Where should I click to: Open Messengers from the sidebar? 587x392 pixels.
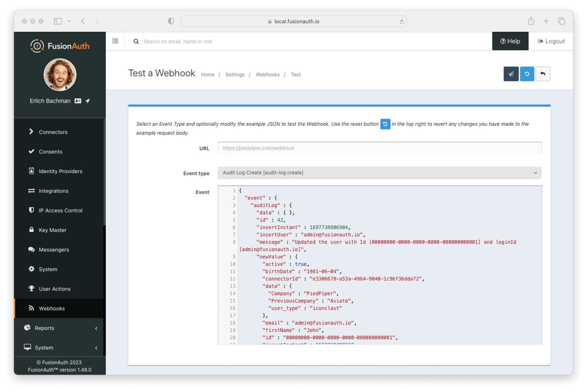click(54, 249)
